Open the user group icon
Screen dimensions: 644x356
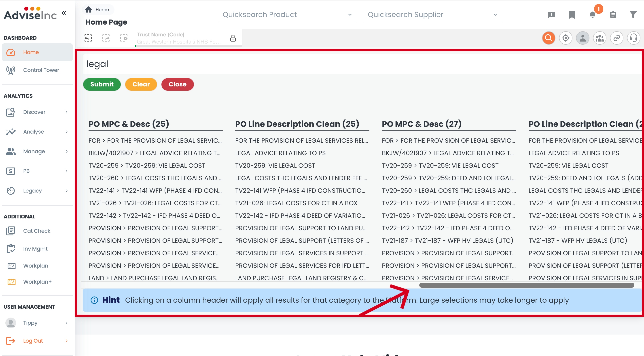[x=600, y=38]
